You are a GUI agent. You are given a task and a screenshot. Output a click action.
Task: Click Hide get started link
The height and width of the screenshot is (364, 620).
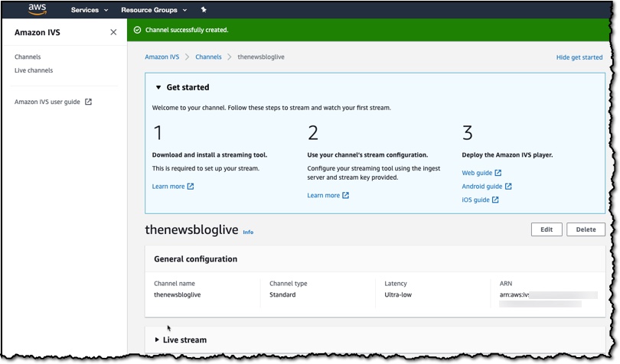[579, 57]
